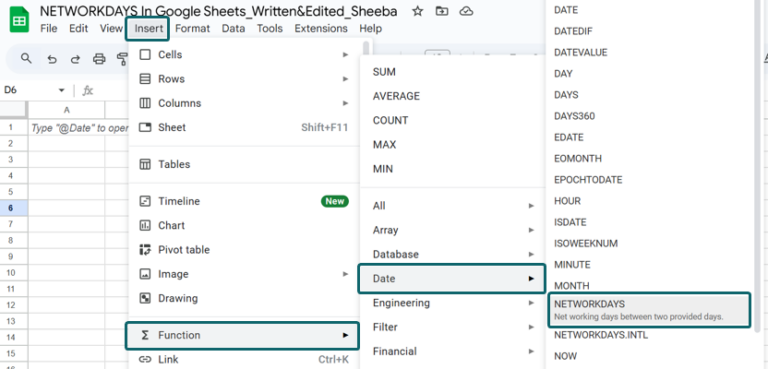This screenshot has width=768, height=369.
Task: Click the Sheet icon in Insert menu
Action: pos(145,127)
